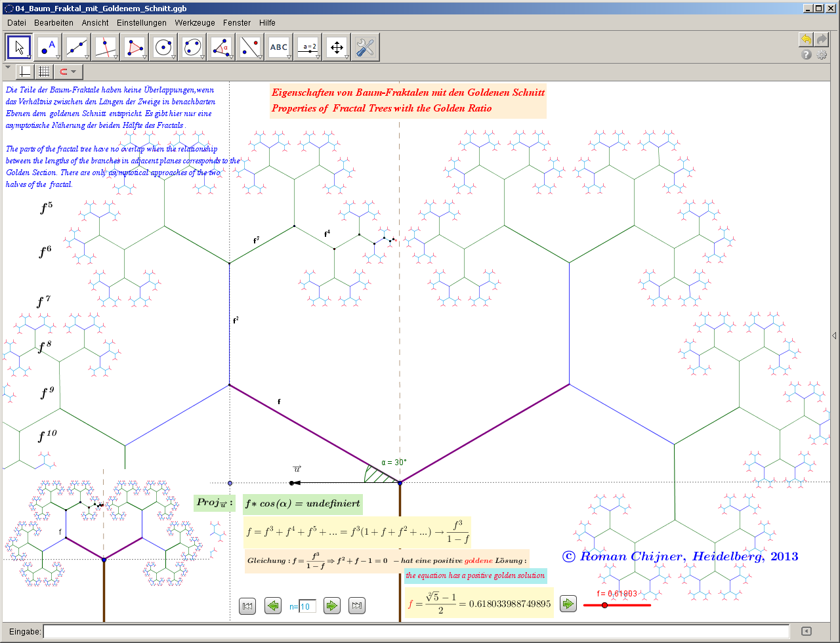Expand the Move Graphics View tool submenu arrow
Viewport: 840px width, 643px height.
[346, 58]
